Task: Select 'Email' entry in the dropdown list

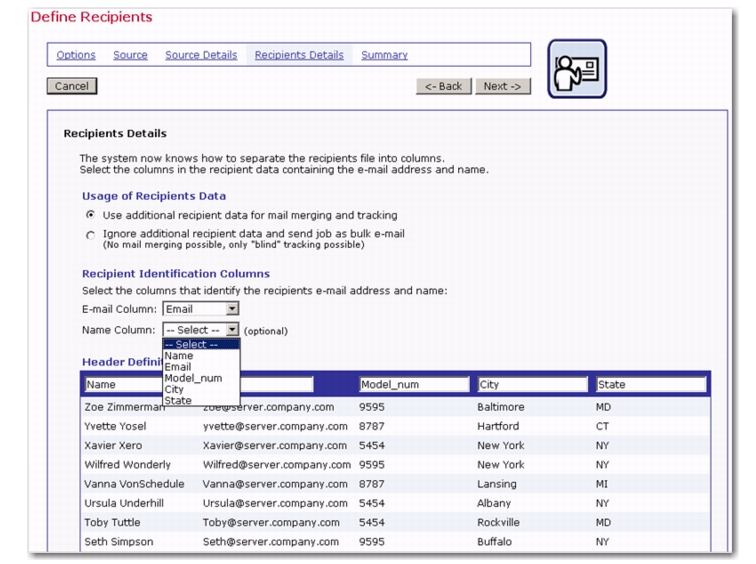Action: [x=178, y=367]
